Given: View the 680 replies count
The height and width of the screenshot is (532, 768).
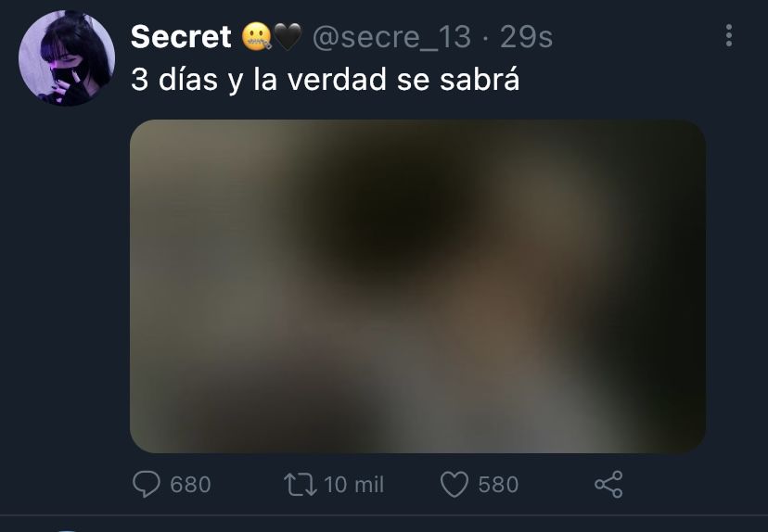Looking at the screenshot, I should click(190, 485).
